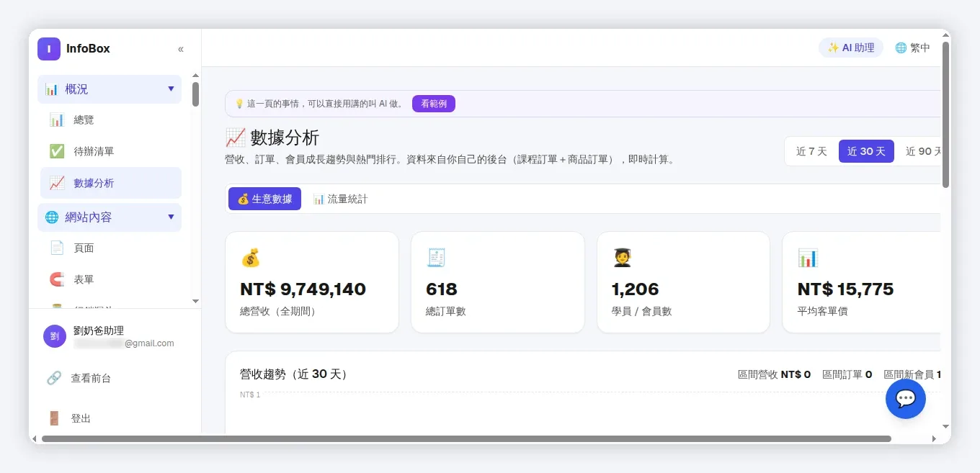Click the globe icon beside 網站內容
The width and height of the screenshot is (980, 473).
pyautogui.click(x=51, y=217)
